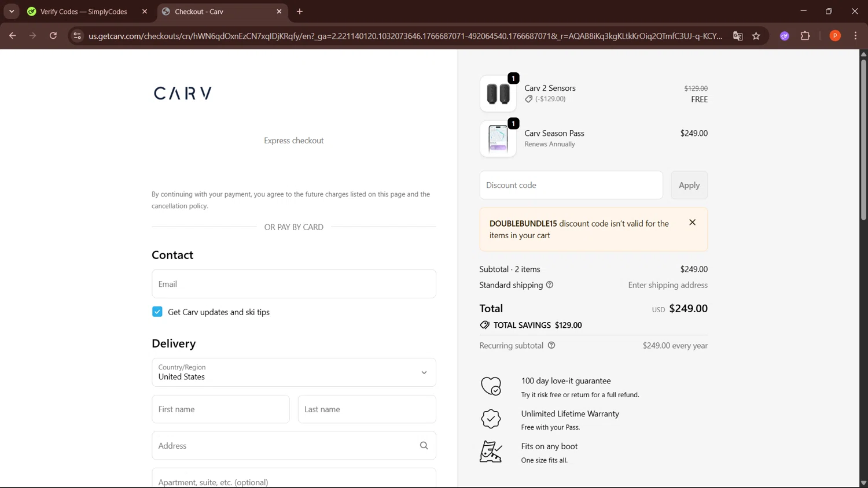Show Standard shipping info tooltip icon
Viewport: 868px width, 488px height.
pos(550,285)
